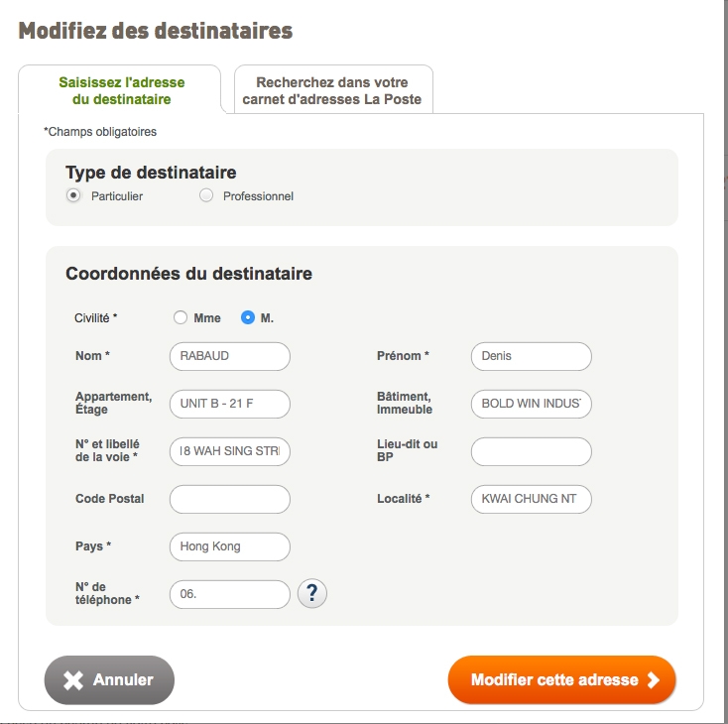Click the Prénom field containing Denis
Image resolution: width=728 pixels, height=724 pixels.
point(531,356)
